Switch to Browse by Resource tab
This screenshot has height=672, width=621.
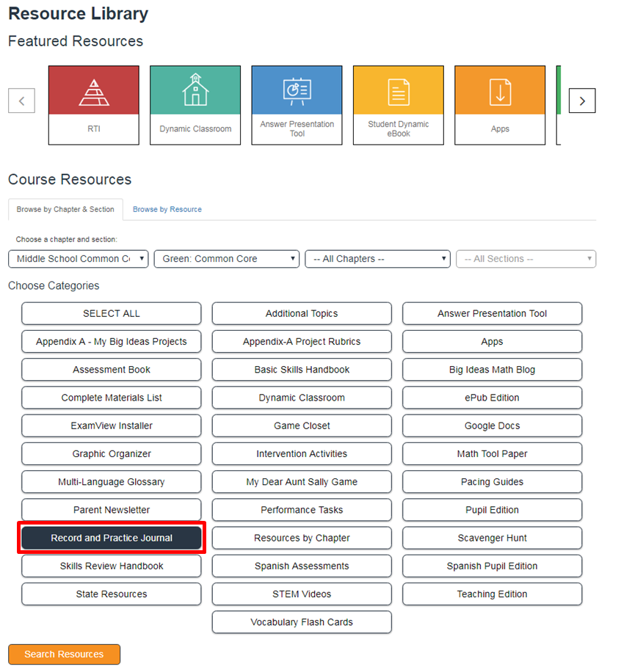click(x=167, y=209)
